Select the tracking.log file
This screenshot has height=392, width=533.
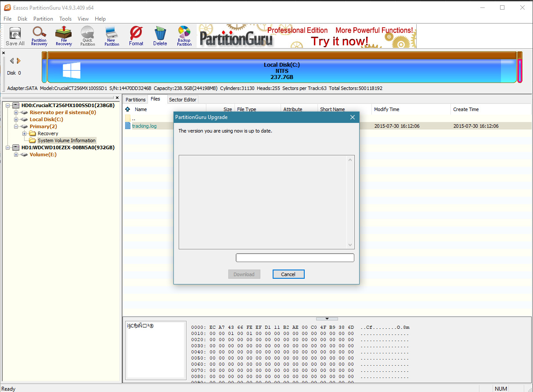pyautogui.click(x=144, y=126)
